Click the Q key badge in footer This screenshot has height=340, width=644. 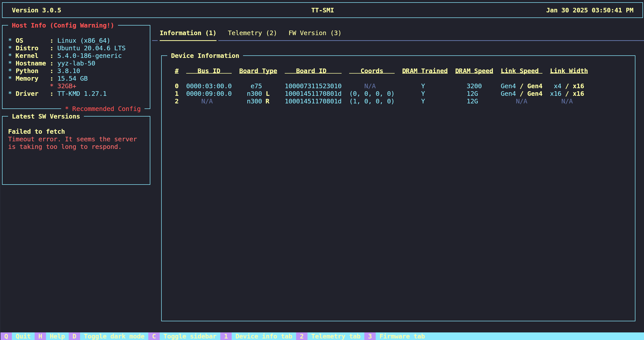click(6, 336)
